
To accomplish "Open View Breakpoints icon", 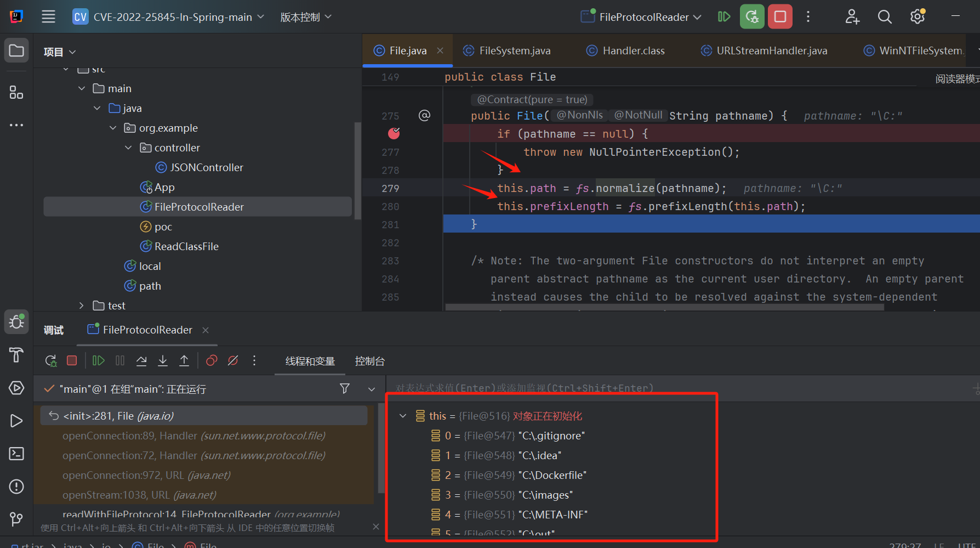I will coord(212,360).
